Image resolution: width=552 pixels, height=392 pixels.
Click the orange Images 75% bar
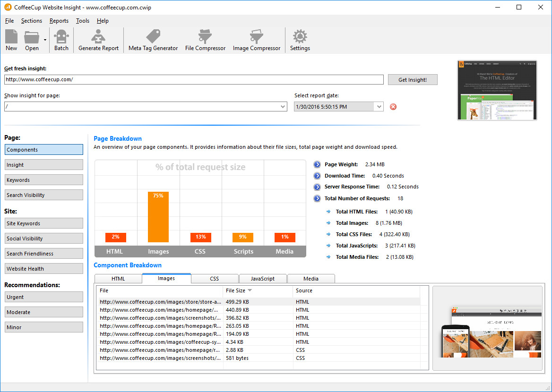[158, 217]
